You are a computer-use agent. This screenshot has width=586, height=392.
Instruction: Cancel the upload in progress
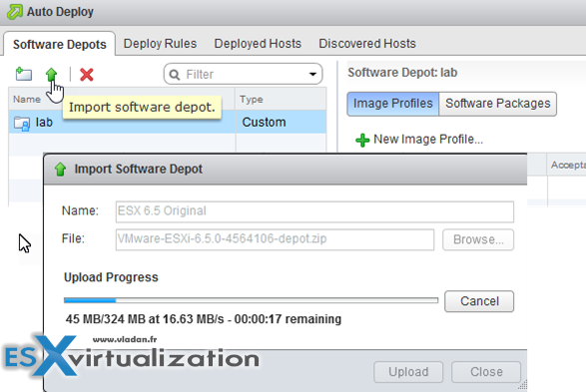click(479, 301)
